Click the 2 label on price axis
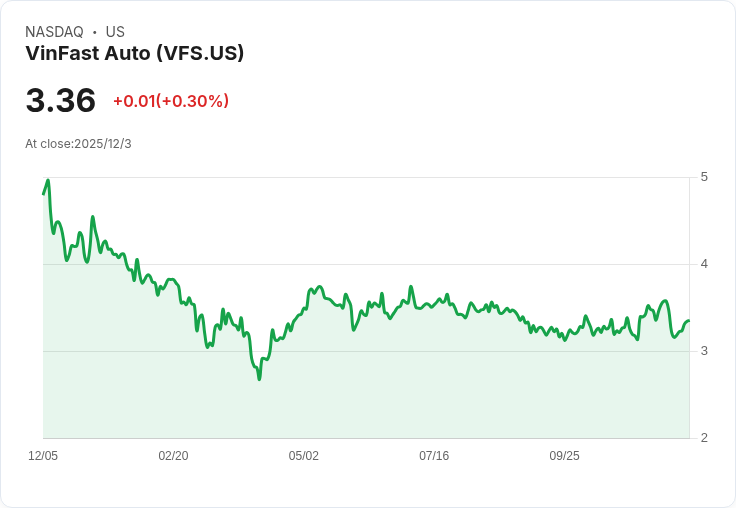The width and height of the screenshot is (736, 508). click(x=704, y=438)
